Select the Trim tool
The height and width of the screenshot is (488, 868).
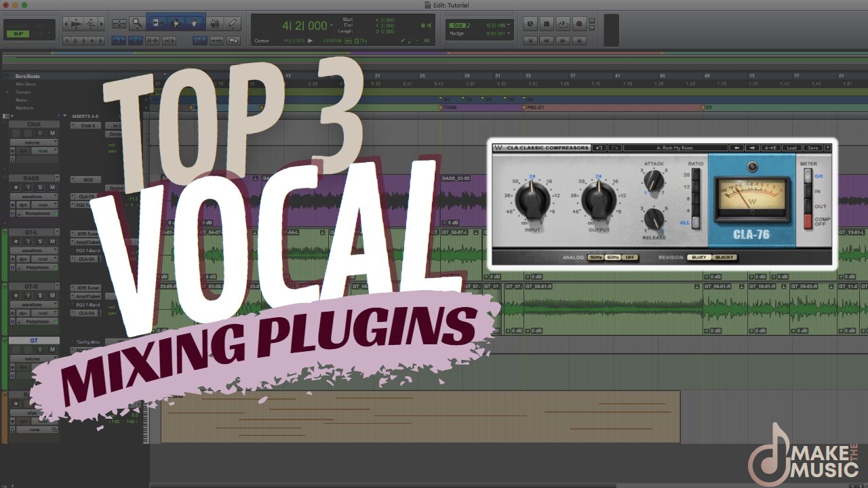click(158, 23)
